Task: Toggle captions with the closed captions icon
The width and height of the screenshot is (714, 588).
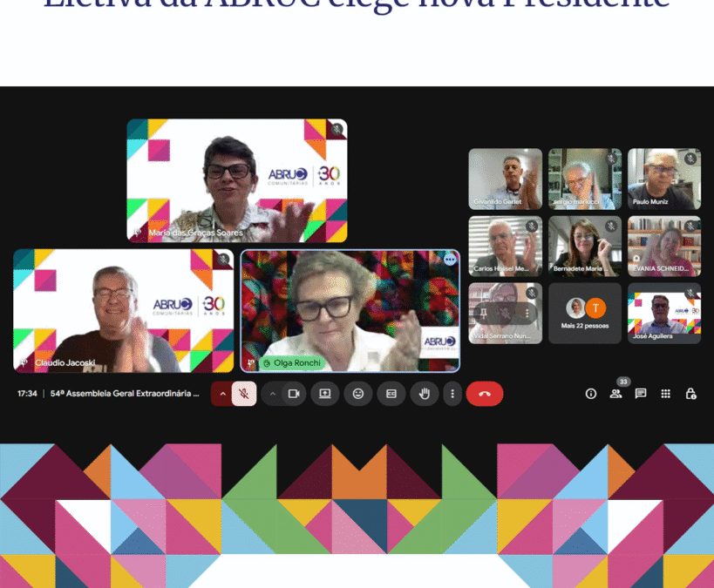Action: 391,394
